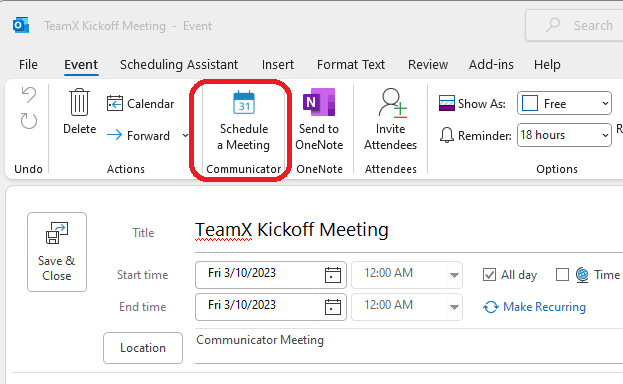Click the Redo arrow icon
The height and width of the screenshot is (384, 623).
point(29,121)
